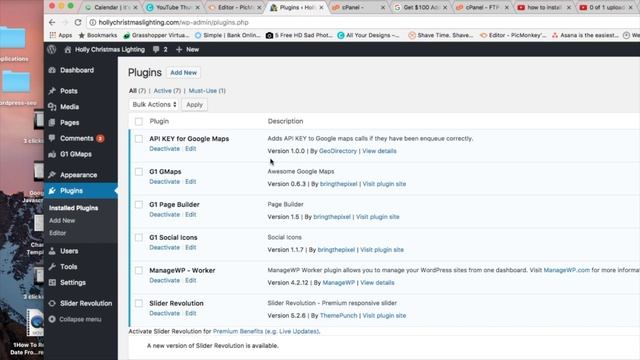The image size is (640, 360).
Task: Click the Appearance brush icon in sidebar
Action: pyautogui.click(x=52, y=175)
